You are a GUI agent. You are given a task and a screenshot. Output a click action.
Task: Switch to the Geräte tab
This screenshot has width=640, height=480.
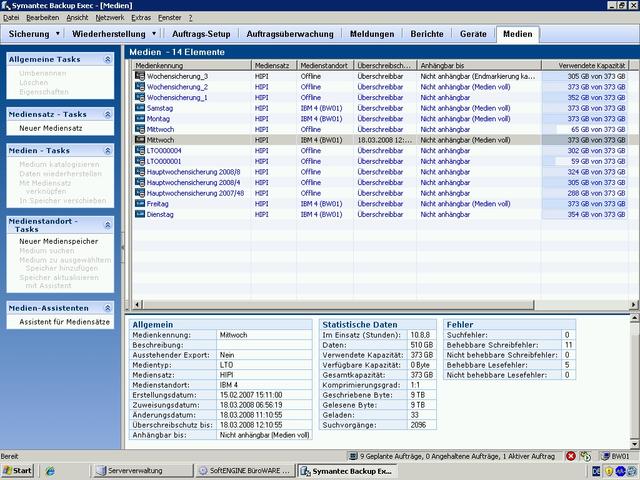pos(473,34)
